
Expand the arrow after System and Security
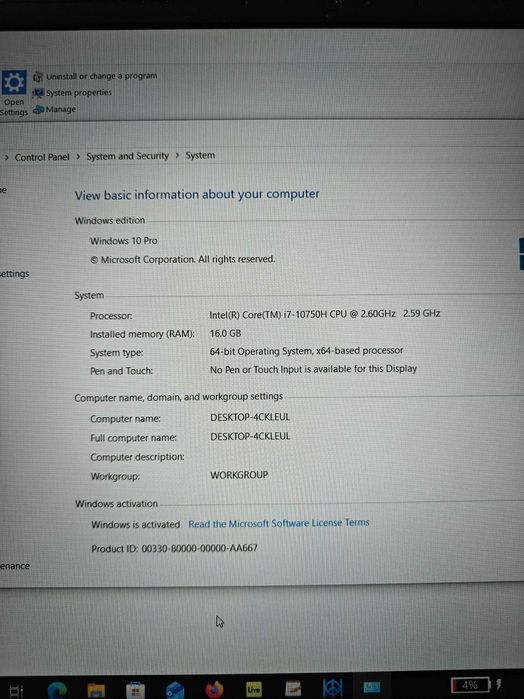pos(177,155)
